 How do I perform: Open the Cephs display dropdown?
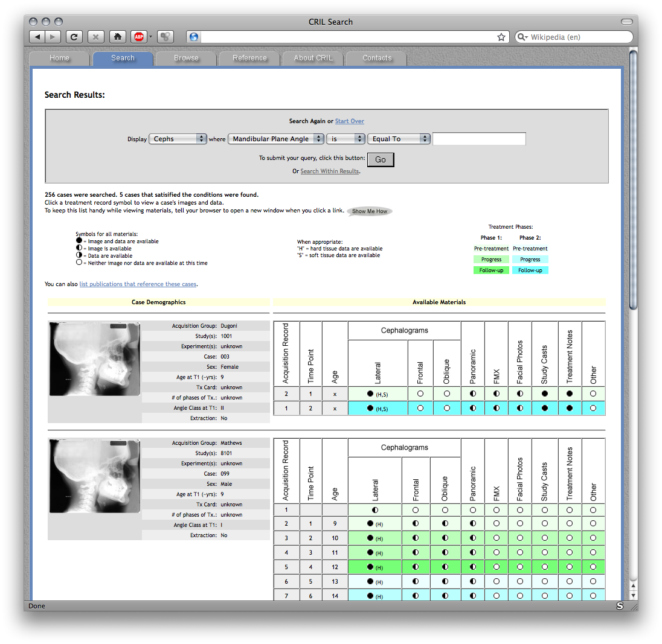click(x=178, y=139)
